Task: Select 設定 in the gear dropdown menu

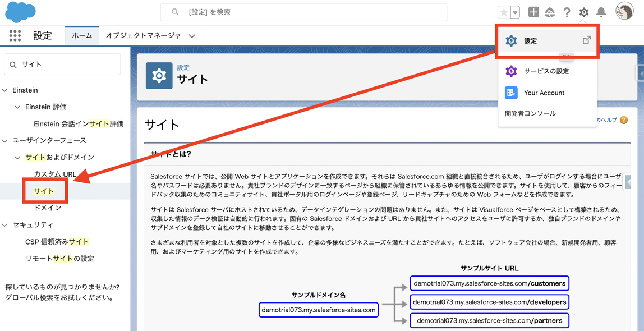Action: pyautogui.click(x=548, y=40)
